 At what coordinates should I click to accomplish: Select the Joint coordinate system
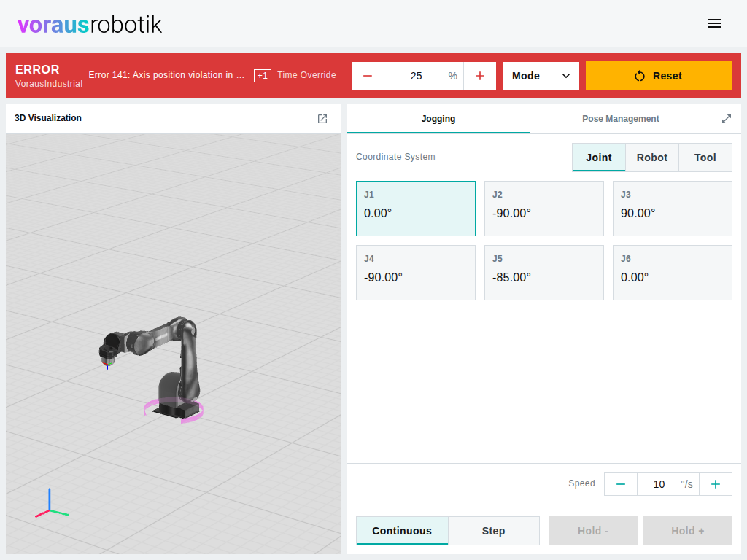point(599,157)
